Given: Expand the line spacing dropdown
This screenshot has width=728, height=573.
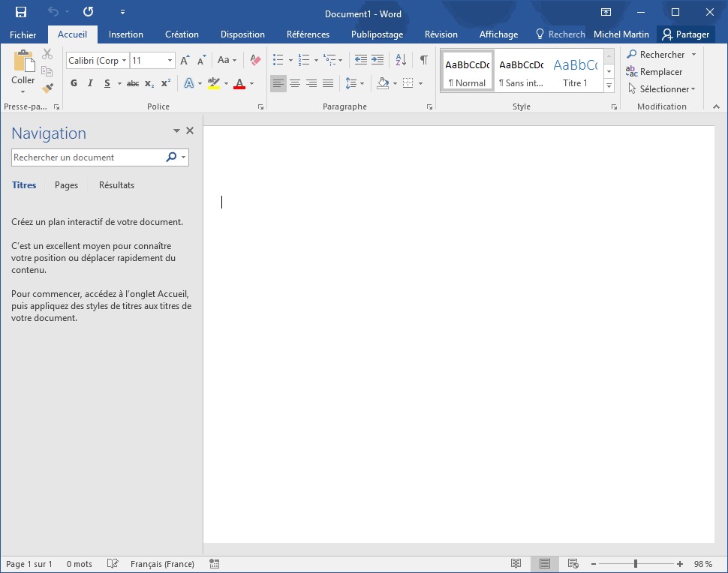Looking at the screenshot, I should pos(362,83).
